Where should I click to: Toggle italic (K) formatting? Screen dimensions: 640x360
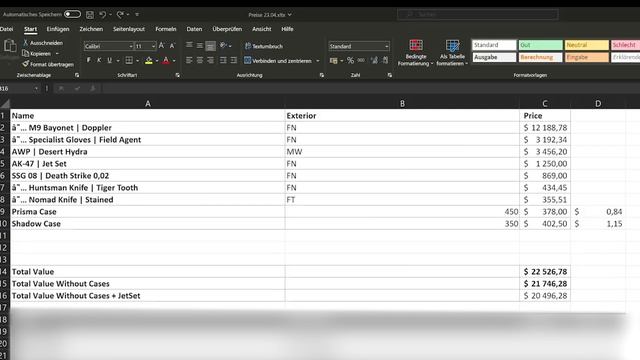(99, 60)
